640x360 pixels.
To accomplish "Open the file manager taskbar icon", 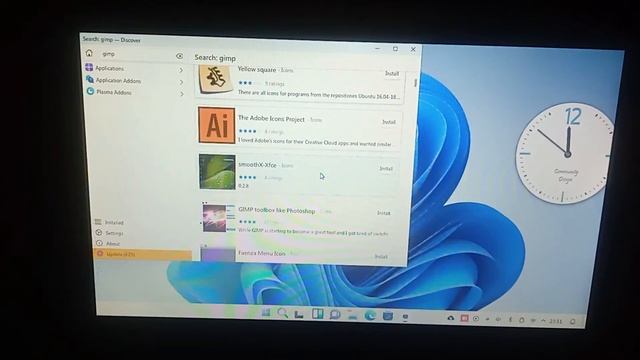I will (x=353, y=315).
